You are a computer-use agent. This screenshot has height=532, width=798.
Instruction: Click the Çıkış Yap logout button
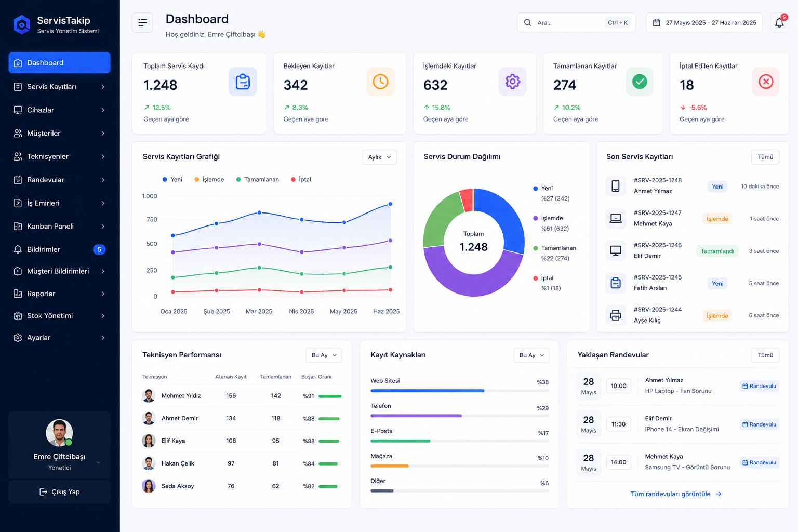(59, 492)
